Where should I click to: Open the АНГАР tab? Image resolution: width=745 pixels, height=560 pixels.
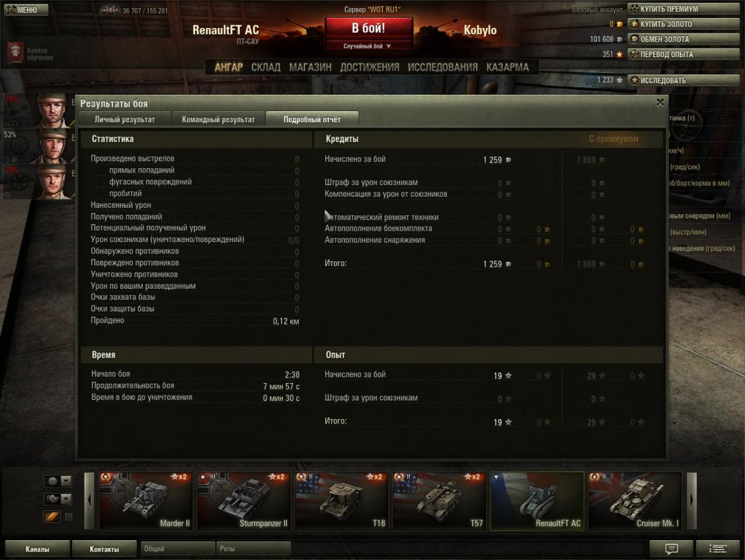pyautogui.click(x=228, y=67)
